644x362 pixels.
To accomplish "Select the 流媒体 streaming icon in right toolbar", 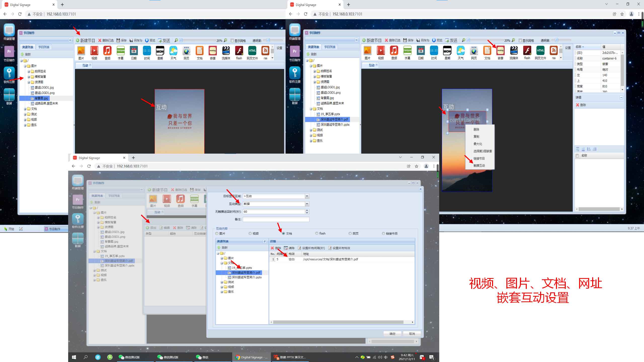I will click(513, 51).
